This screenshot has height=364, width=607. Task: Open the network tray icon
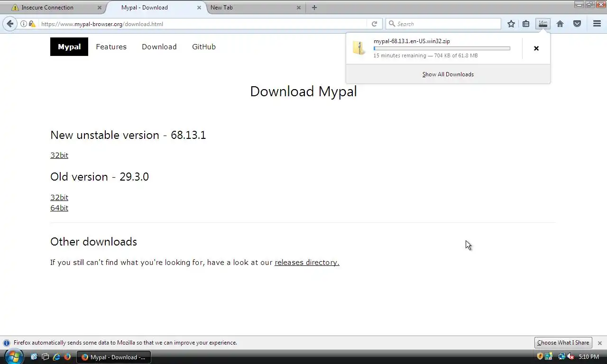[561, 356]
